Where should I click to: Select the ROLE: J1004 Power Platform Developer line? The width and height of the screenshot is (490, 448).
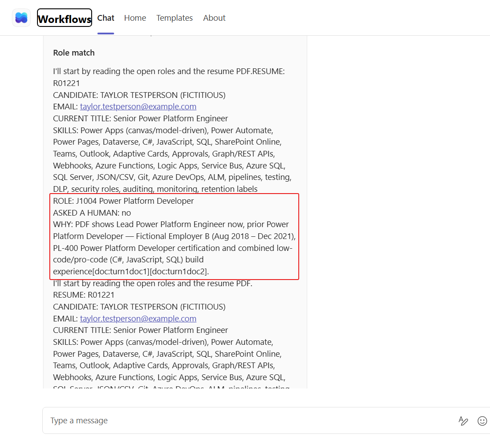(123, 201)
